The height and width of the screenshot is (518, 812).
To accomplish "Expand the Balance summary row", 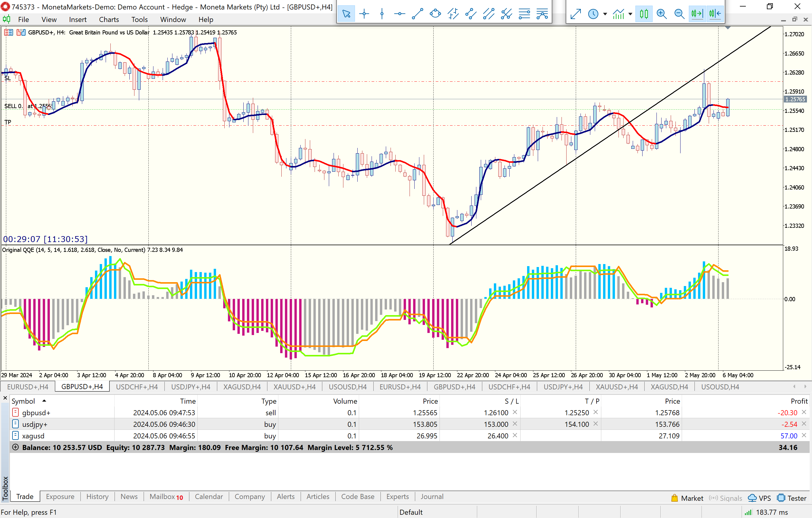I will (x=15, y=447).
